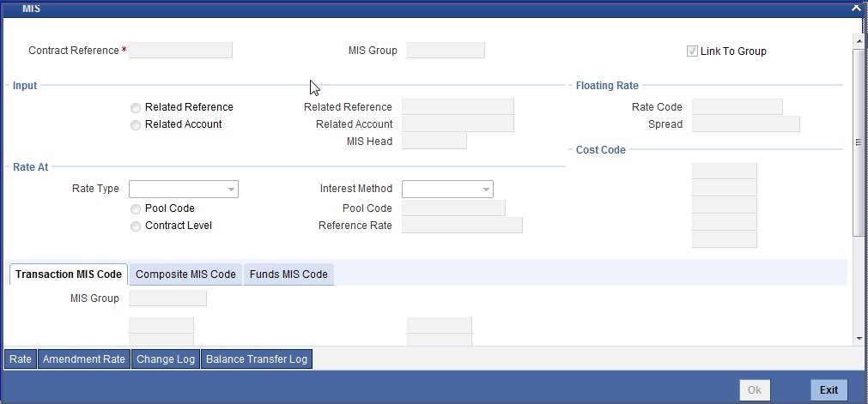
Task: Select the Contract Level radio button
Action: pos(136,226)
